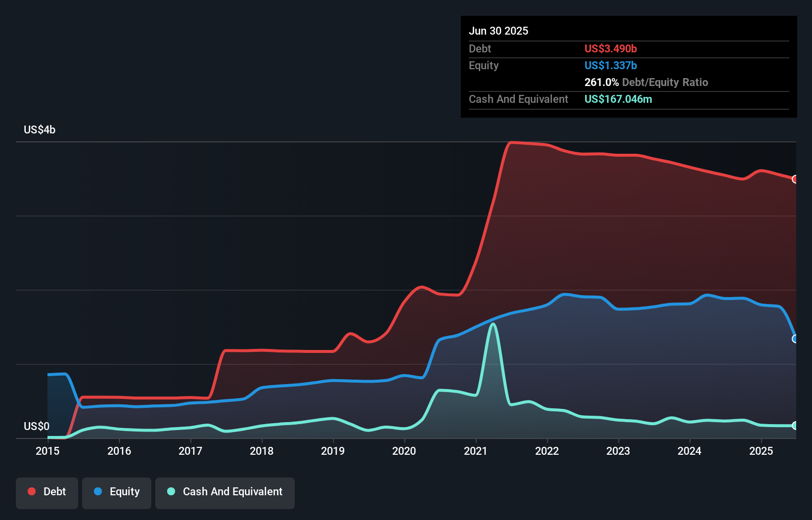This screenshot has width=812, height=520.
Task: Click the US$1.337b equity value
Action: pyautogui.click(x=610, y=65)
